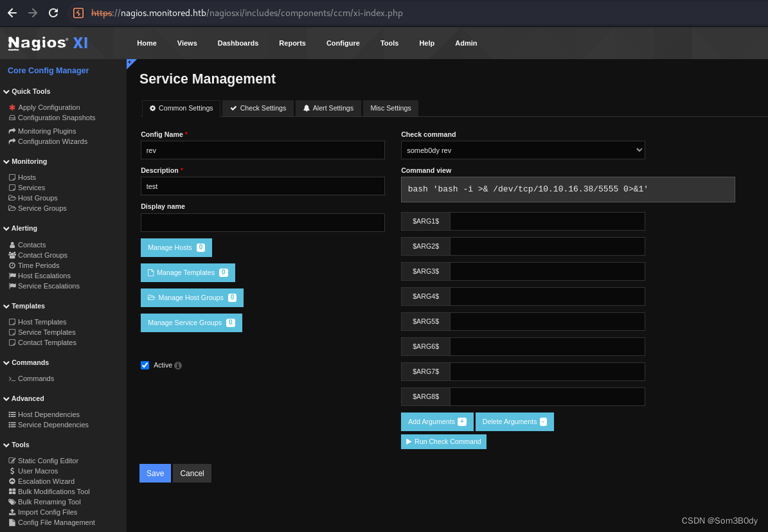Click the Add Arguments button
This screenshot has width=768, height=532.
pyautogui.click(x=437, y=421)
